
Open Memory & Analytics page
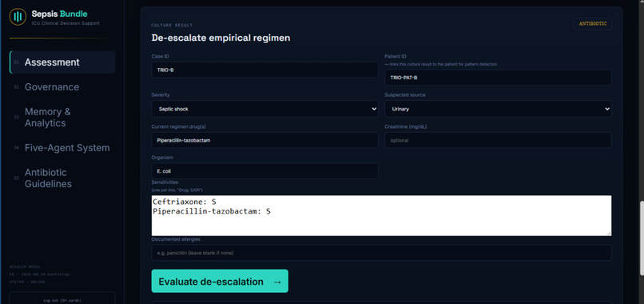(62, 118)
